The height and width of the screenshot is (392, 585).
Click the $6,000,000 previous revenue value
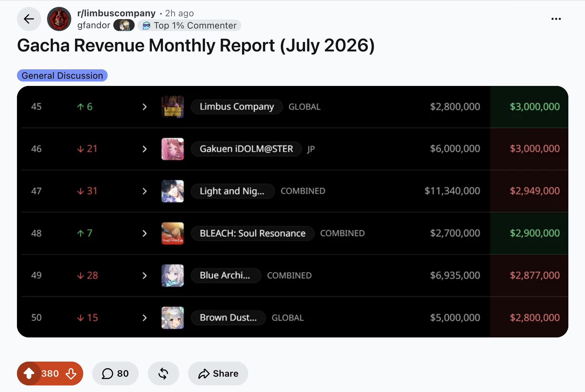tap(455, 149)
